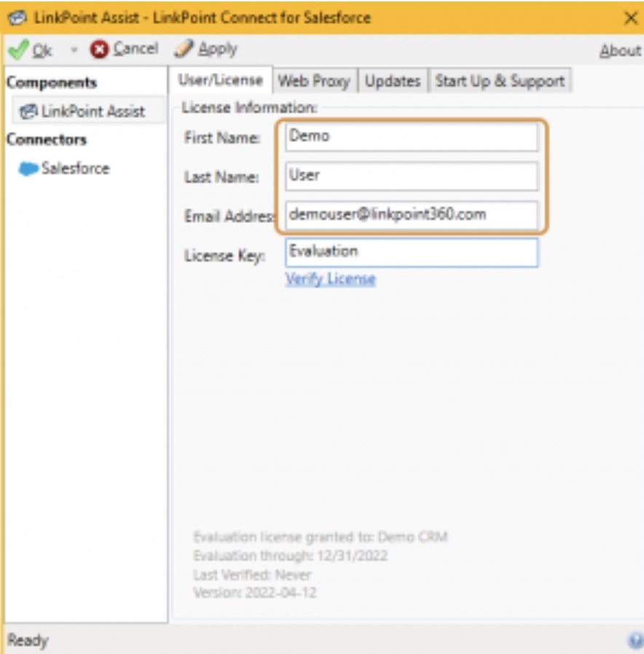Click the help icon in status bar
This screenshot has height=654, width=644.
(x=636, y=640)
